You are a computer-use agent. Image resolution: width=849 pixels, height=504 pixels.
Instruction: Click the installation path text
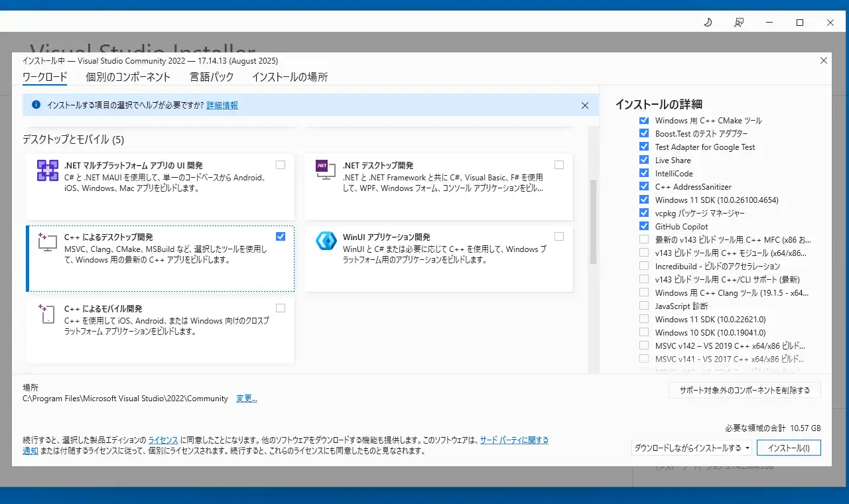pyautogui.click(x=125, y=399)
